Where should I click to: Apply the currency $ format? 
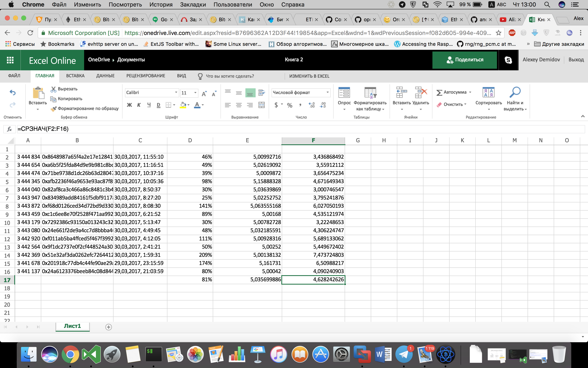276,105
